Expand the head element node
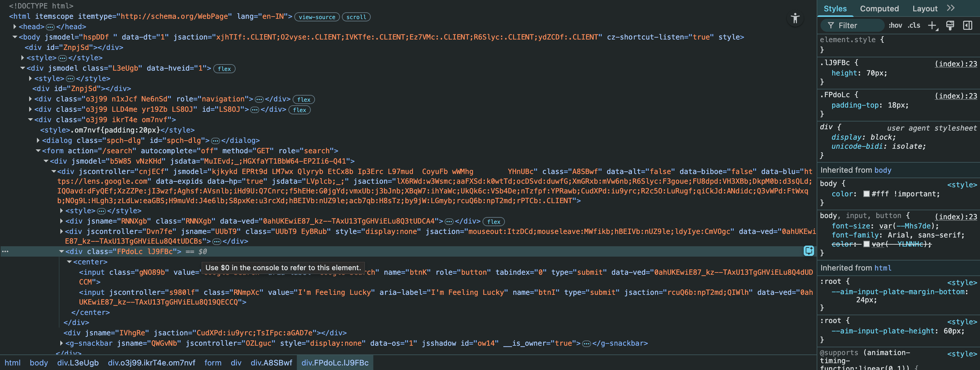 click(x=15, y=27)
